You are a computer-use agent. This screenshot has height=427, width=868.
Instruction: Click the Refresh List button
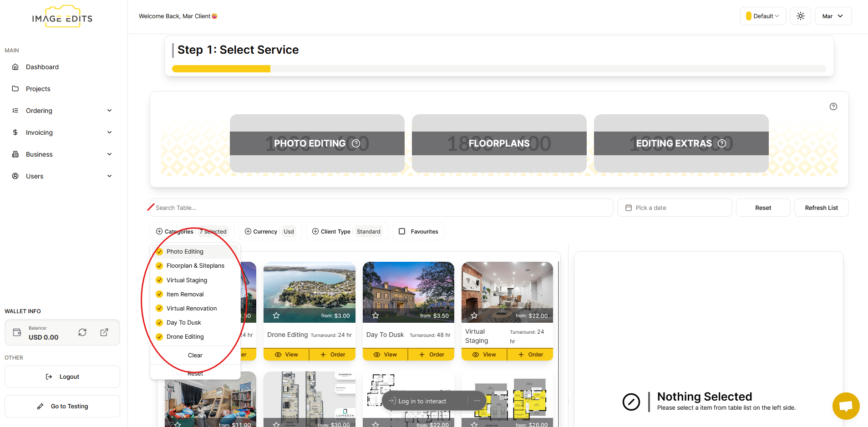821,208
